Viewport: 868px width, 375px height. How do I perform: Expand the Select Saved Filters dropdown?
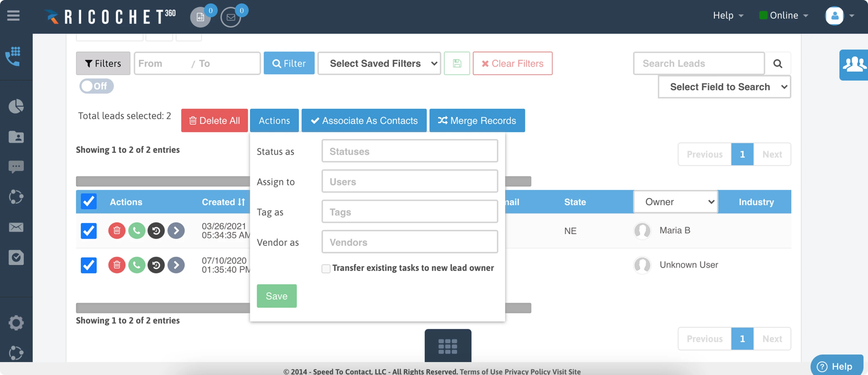coord(379,63)
